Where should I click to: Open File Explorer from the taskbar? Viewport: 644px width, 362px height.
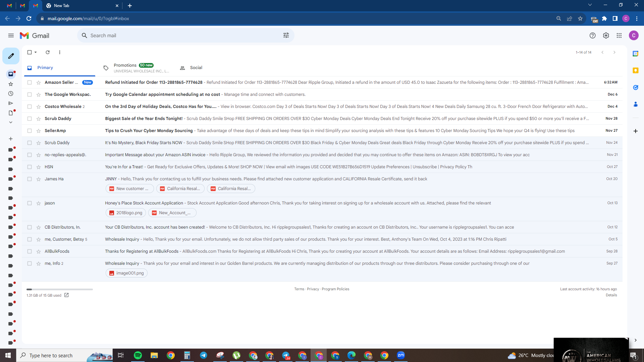coord(154,355)
